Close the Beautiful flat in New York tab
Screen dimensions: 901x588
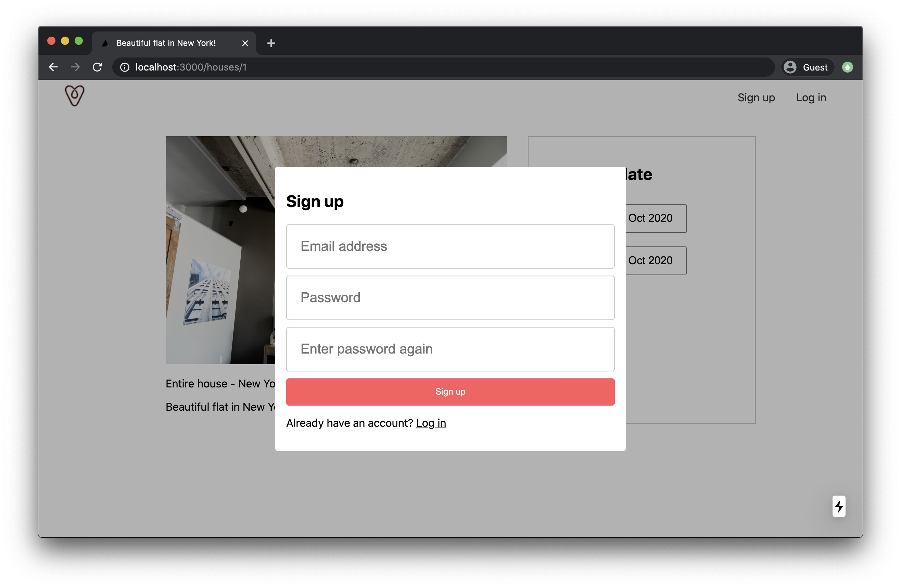point(245,43)
